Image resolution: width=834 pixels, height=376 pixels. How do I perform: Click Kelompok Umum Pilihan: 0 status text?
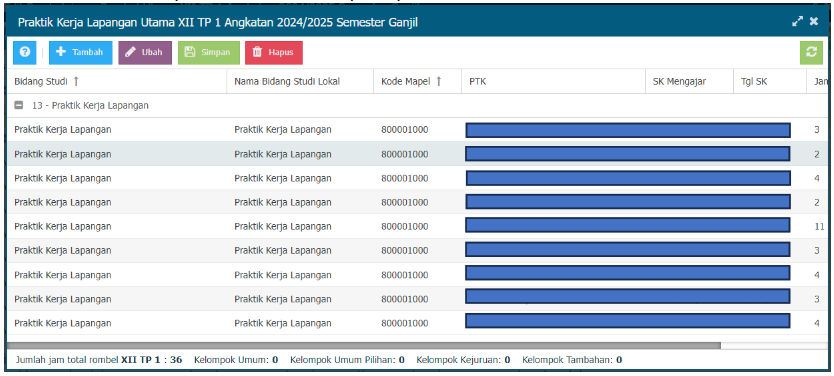tap(347, 360)
